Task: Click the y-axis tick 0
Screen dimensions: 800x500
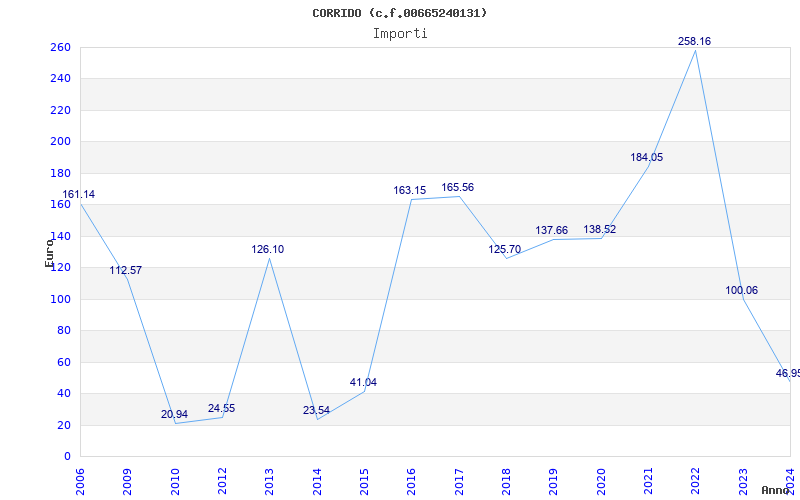Action: click(x=67, y=457)
